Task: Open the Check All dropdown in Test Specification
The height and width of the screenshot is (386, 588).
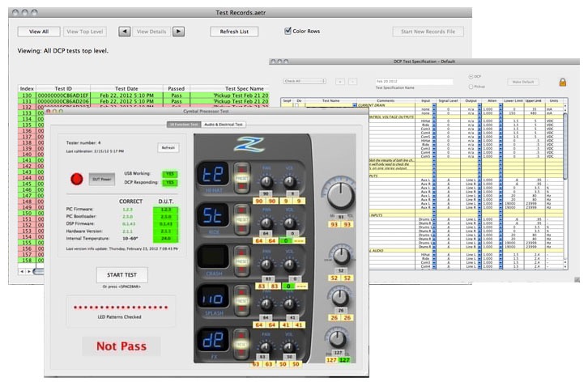Action: (305, 81)
